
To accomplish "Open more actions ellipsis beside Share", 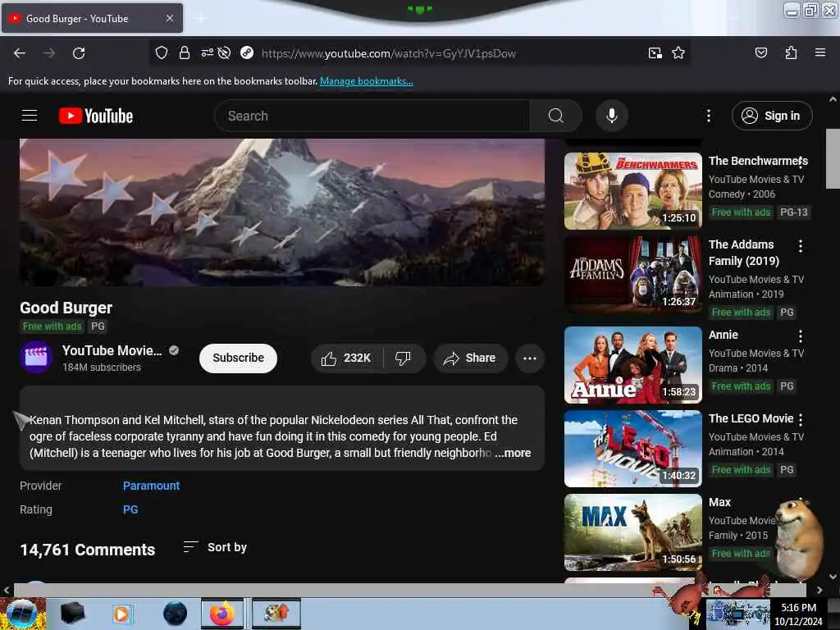I will coord(529,358).
